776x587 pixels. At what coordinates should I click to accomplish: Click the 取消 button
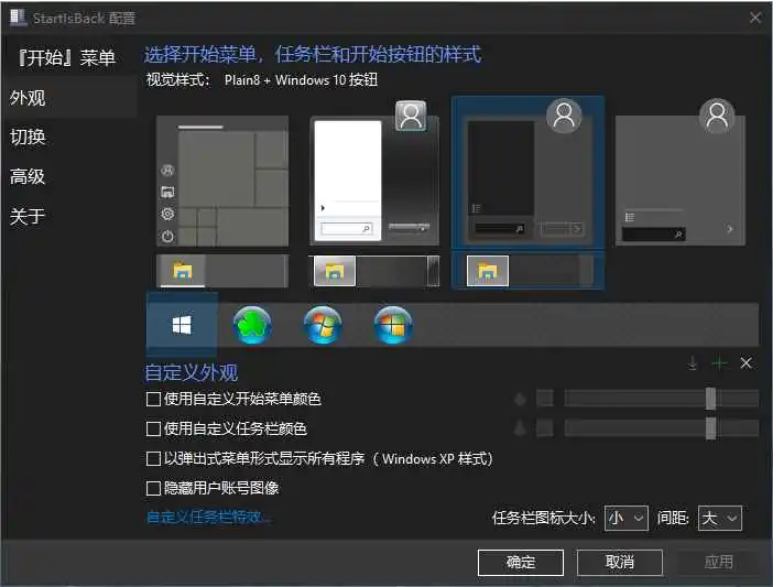pyautogui.click(x=620, y=562)
